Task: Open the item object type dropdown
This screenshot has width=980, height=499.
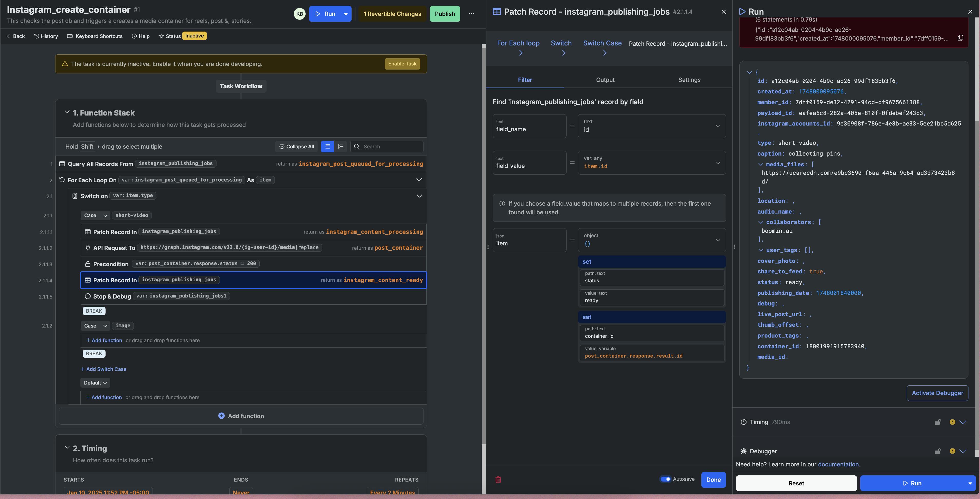Action: click(x=652, y=240)
